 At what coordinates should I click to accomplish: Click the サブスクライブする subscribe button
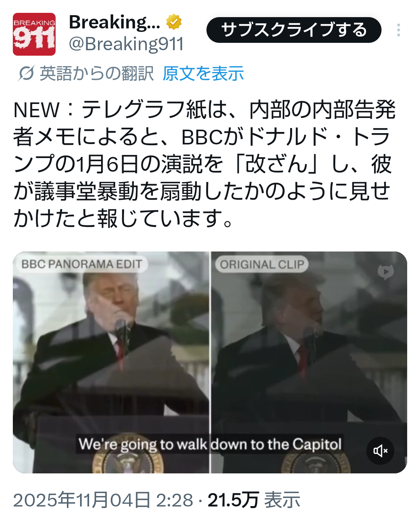point(294,30)
